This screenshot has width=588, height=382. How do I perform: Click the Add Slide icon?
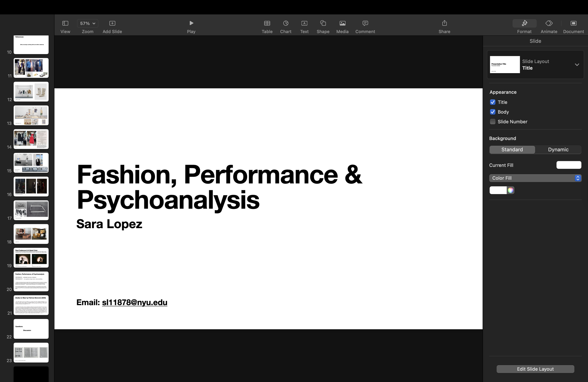click(x=112, y=23)
